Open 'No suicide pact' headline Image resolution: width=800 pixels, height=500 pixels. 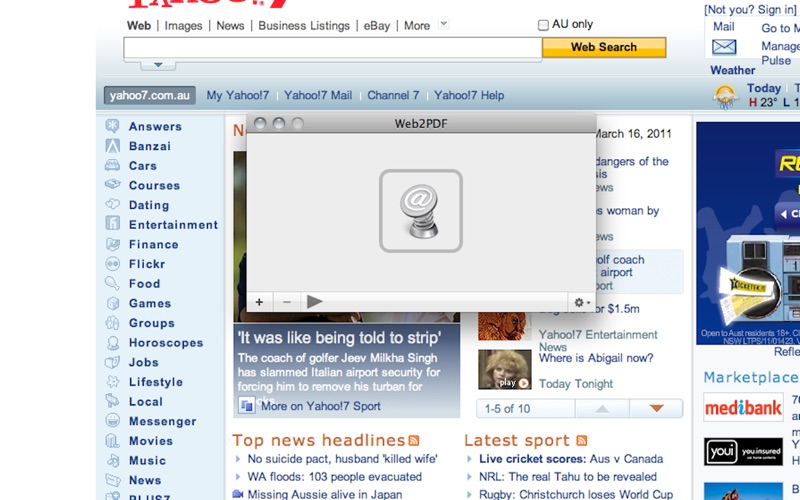[x=342, y=459]
